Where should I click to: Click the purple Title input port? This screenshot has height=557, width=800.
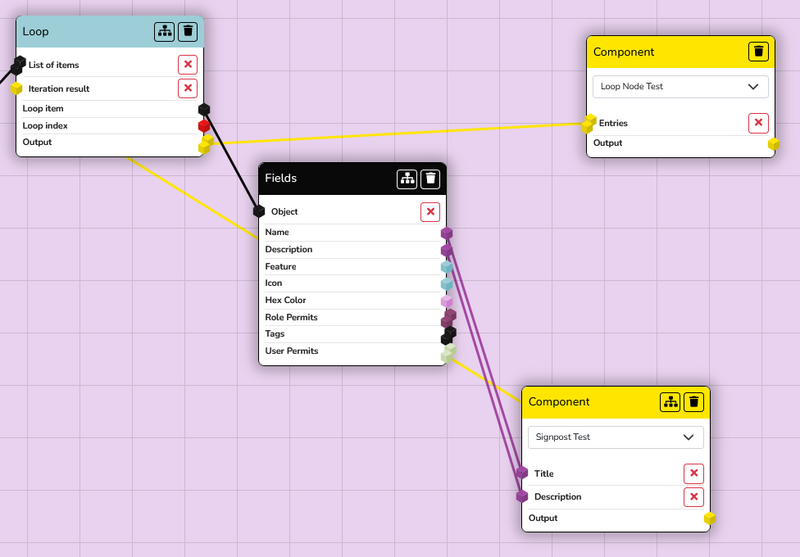pos(521,472)
